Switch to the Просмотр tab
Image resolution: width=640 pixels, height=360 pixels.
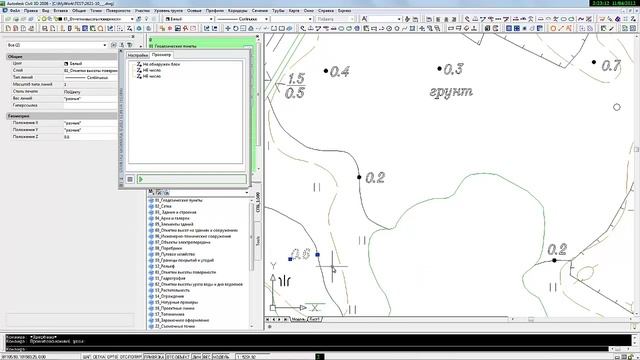[x=161, y=55]
